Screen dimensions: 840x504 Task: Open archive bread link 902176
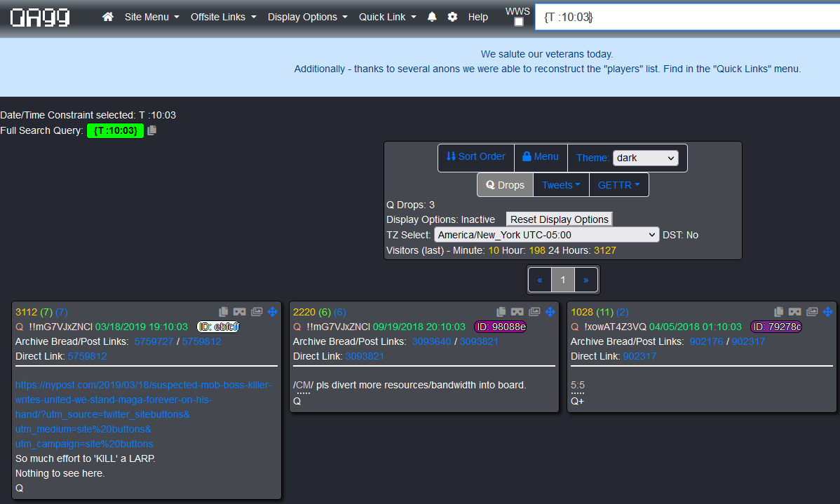click(x=706, y=341)
